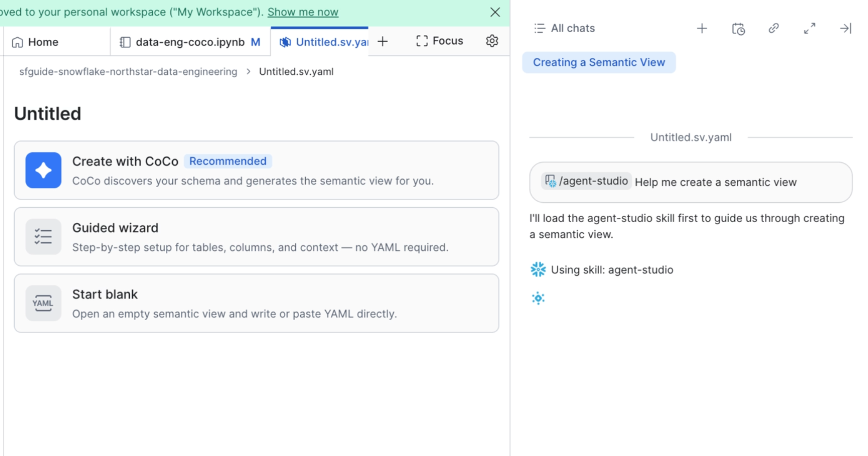Dismiss the workspace notification banner

tap(495, 12)
